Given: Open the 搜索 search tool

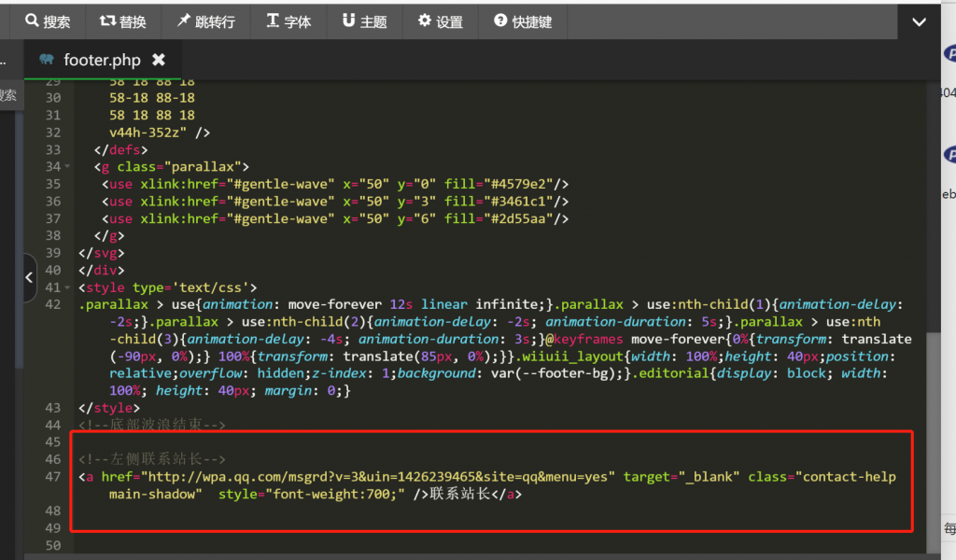Looking at the screenshot, I should point(48,21).
